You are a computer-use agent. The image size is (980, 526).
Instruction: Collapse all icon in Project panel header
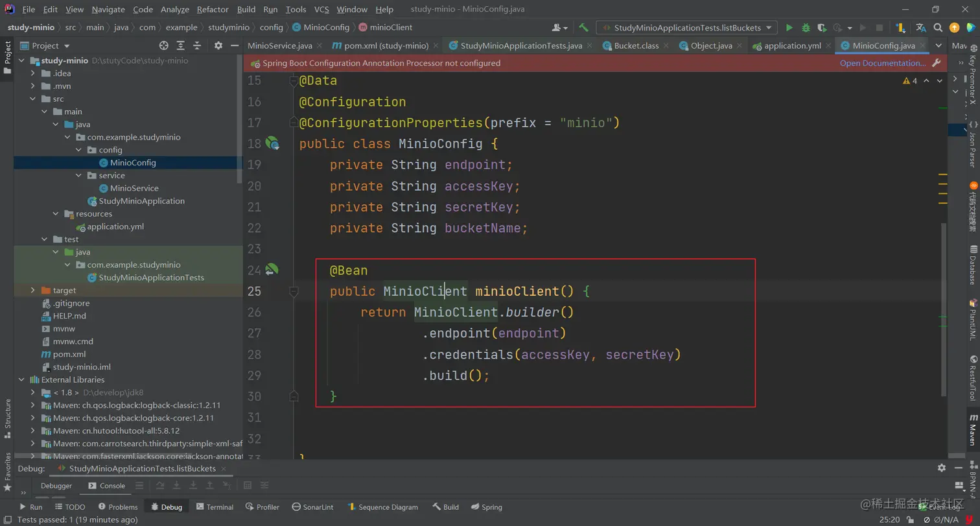pyautogui.click(x=197, y=45)
